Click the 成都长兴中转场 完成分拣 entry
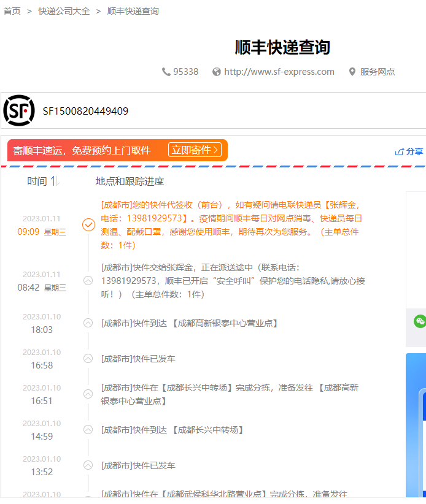The image size is (426, 504). (230, 394)
